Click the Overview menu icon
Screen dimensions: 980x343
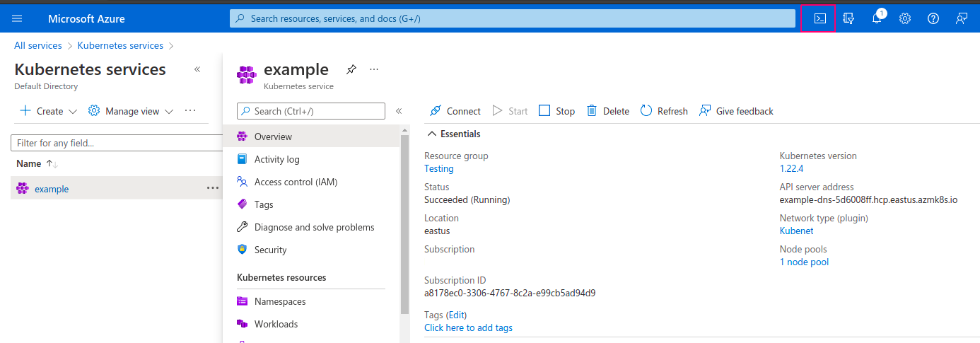tap(242, 136)
